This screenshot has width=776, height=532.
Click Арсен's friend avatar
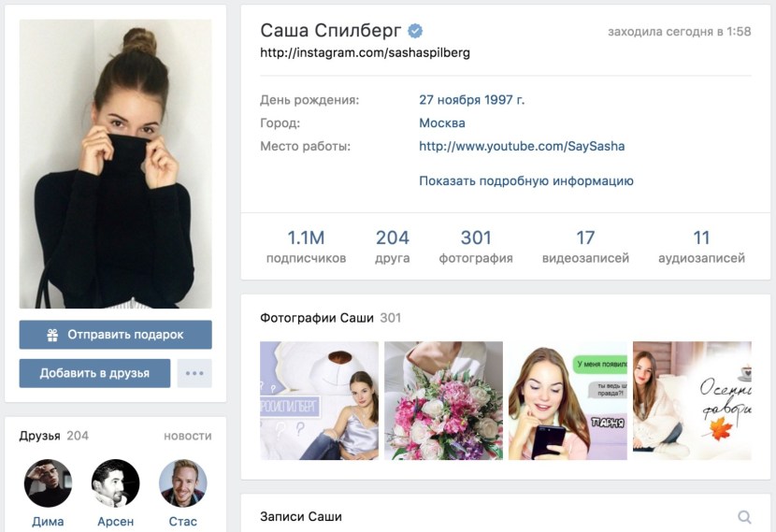click(x=115, y=483)
